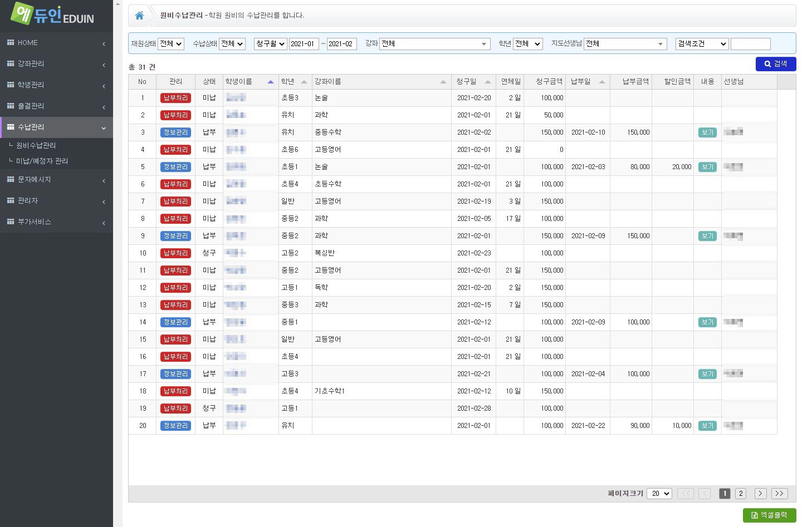Click 20,000 discount amount in row 5
Image resolution: width=812 pixels, height=527 pixels.
(x=682, y=167)
